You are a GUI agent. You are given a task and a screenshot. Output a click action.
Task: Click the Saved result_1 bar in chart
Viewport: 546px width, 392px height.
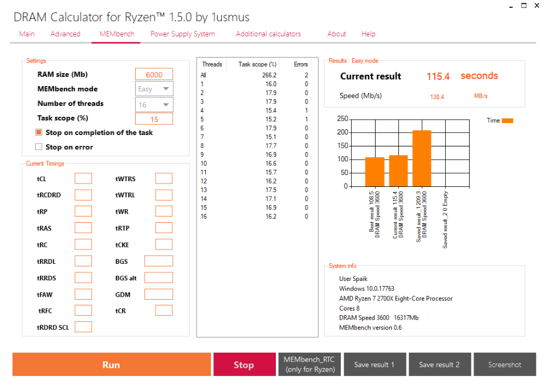pos(422,158)
